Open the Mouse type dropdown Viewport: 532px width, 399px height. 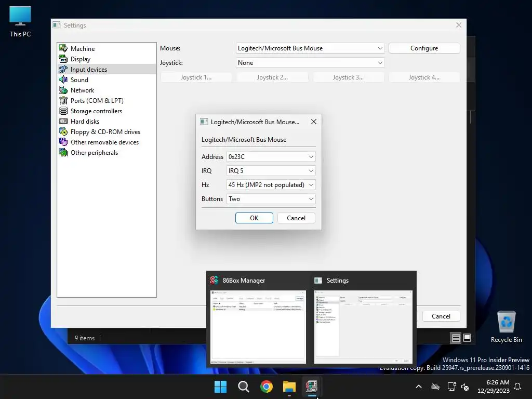click(x=310, y=48)
